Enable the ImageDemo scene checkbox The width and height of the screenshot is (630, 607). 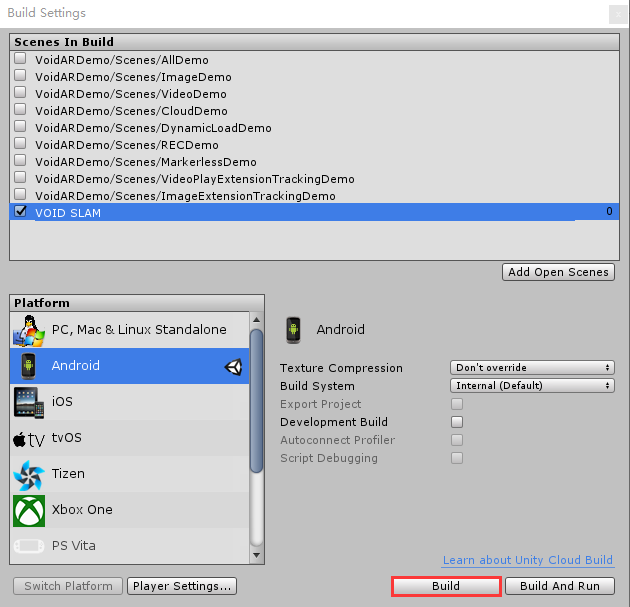[20, 76]
